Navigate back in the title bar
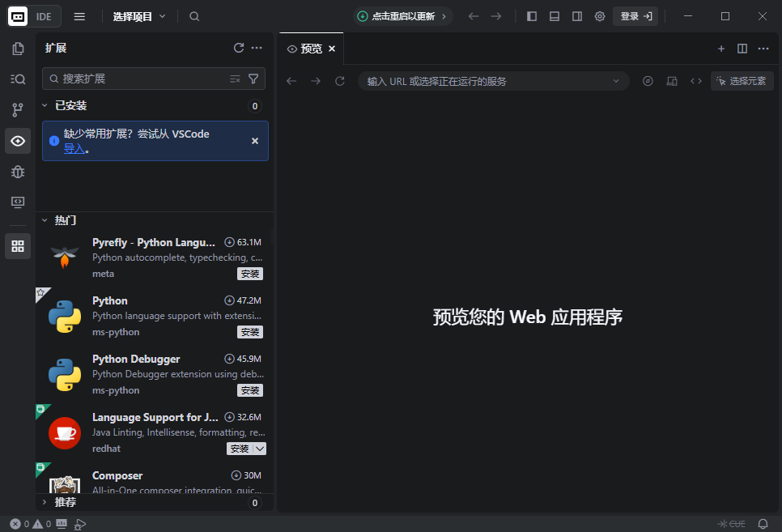The image size is (782, 532). coord(474,16)
